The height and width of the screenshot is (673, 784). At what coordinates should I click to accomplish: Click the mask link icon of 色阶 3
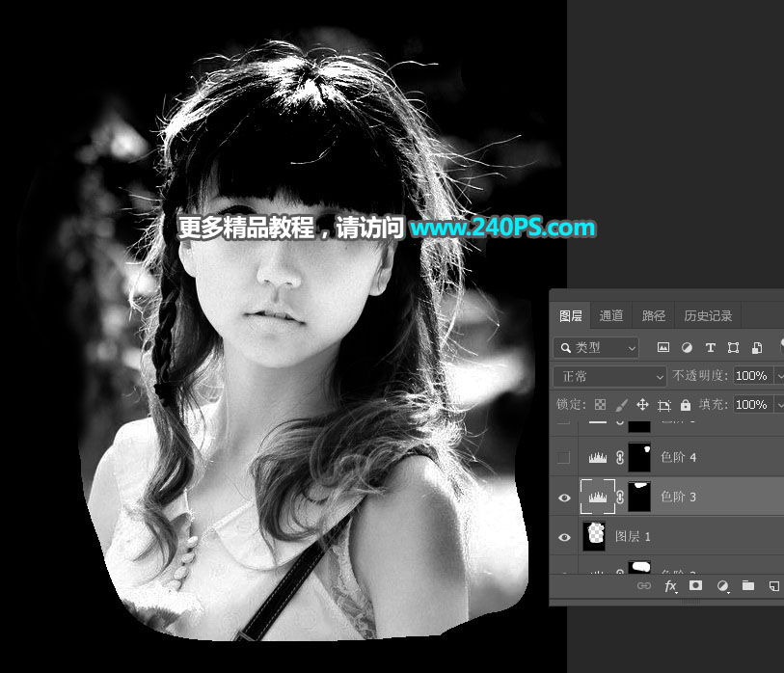pyautogui.click(x=620, y=497)
